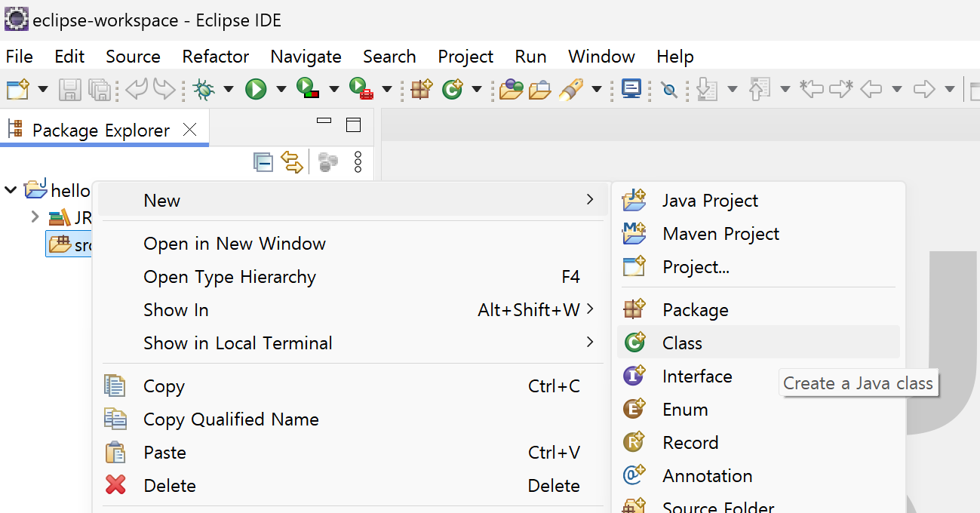The width and height of the screenshot is (980, 513).
Task: Open the Refactor menu
Action: click(216, 57)
